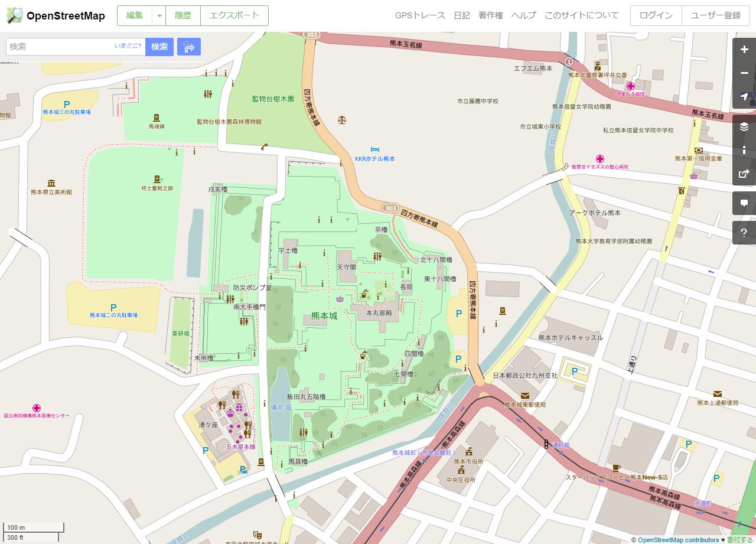This screenshot has height=544, width=756.
Task: Click the 宇土櫓 label
Action: 288,250
